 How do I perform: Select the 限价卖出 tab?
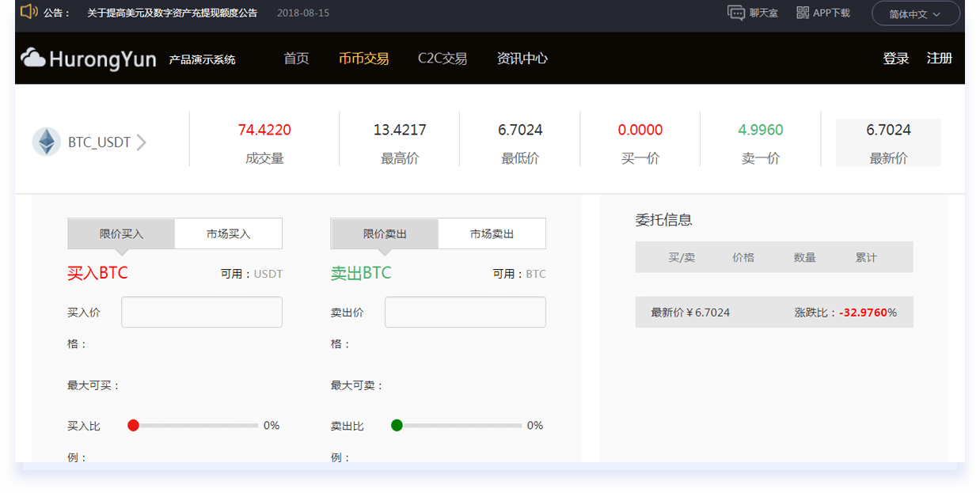tap(385, 233)
